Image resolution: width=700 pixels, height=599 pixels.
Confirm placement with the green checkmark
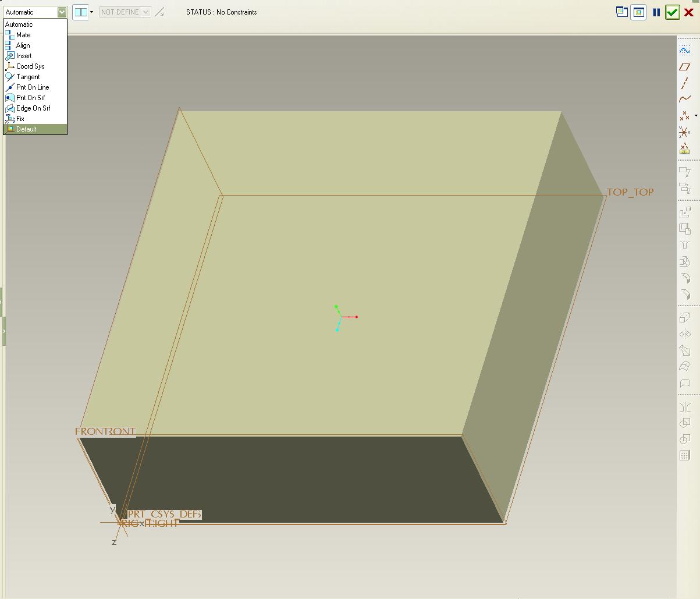(672, 12)
